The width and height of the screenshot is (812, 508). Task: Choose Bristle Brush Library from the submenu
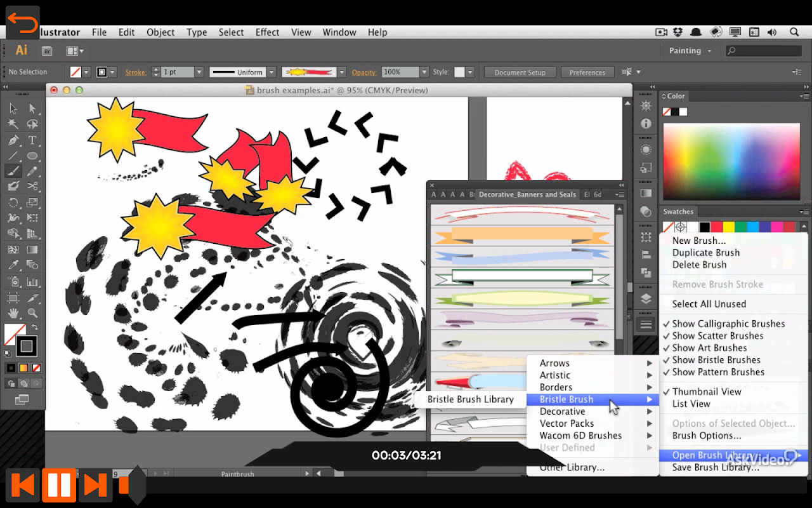pyautogui.click(x=471, y=399)
